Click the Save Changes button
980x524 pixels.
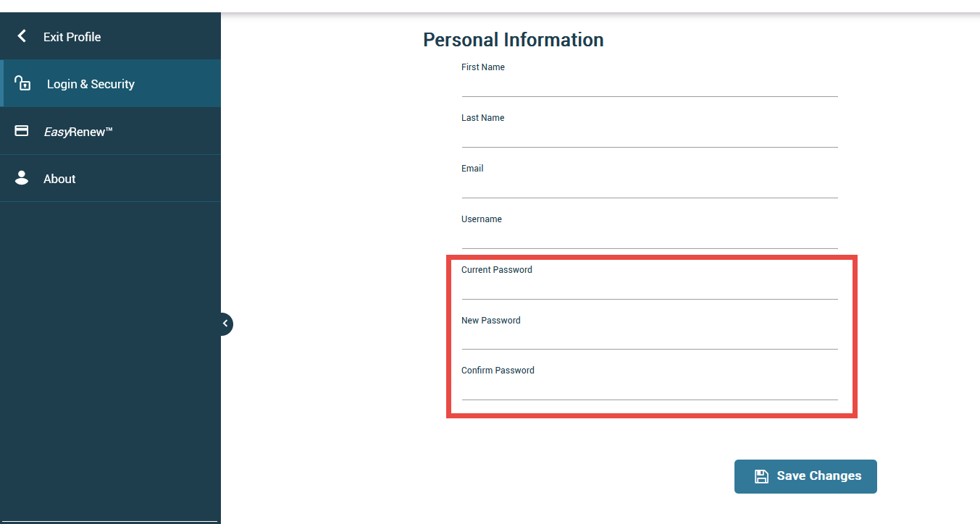click(x=805, y=476)
